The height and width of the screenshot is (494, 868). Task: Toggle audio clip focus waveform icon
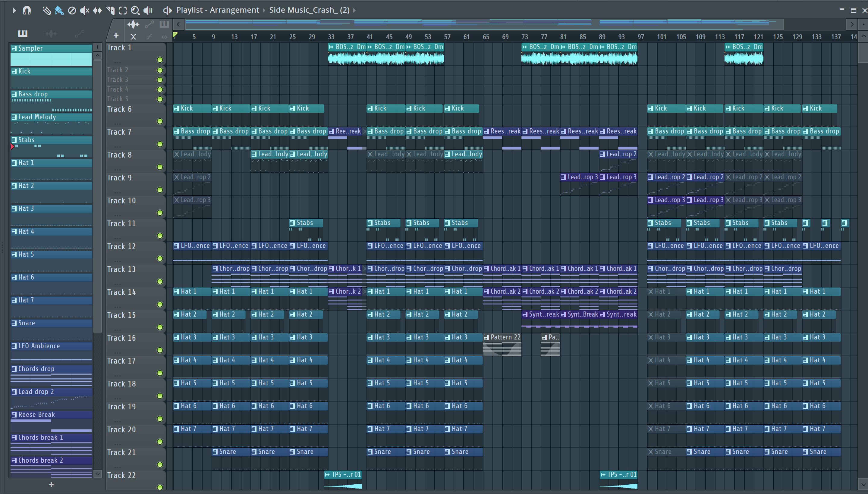pyautogui.click(x=133, y=24)
